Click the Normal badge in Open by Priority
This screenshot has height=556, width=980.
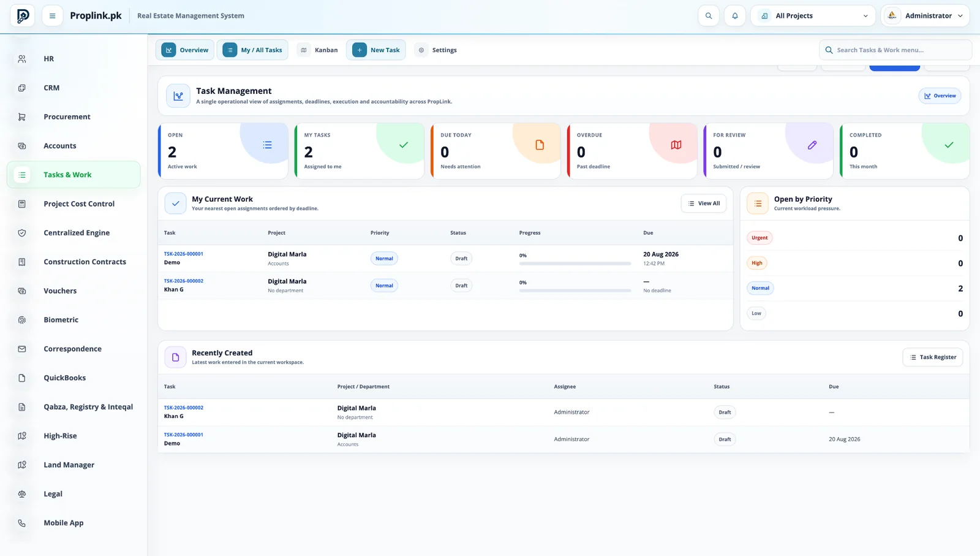[760, 288]
